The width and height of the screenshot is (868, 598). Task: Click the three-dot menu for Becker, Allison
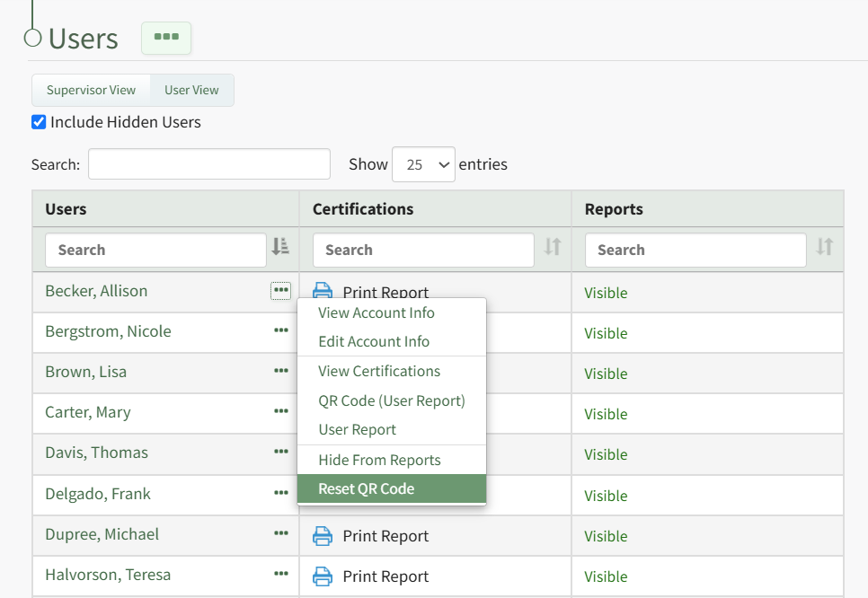point(280,290)
